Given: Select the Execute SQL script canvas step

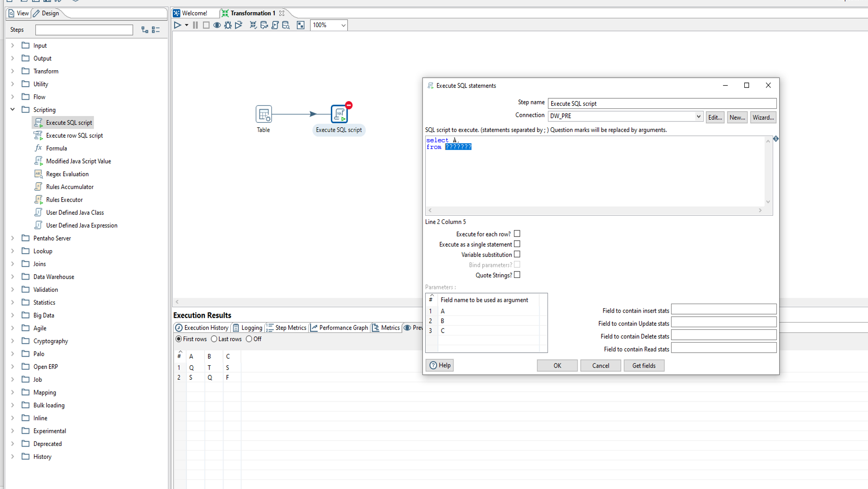Looking at the screenshot, I should click(339, 114).
